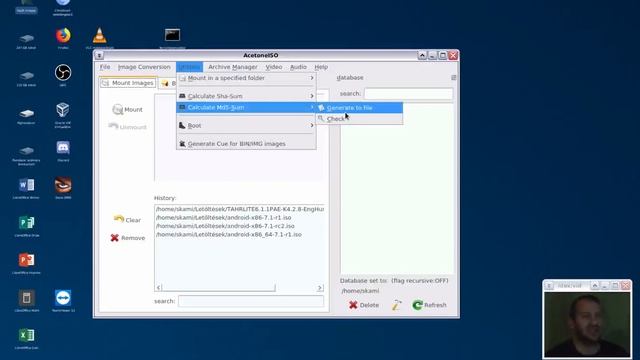The width and height of the screenshot is (640, 360).
Task: Click history scrollbar right arrow
Action: 320,288
